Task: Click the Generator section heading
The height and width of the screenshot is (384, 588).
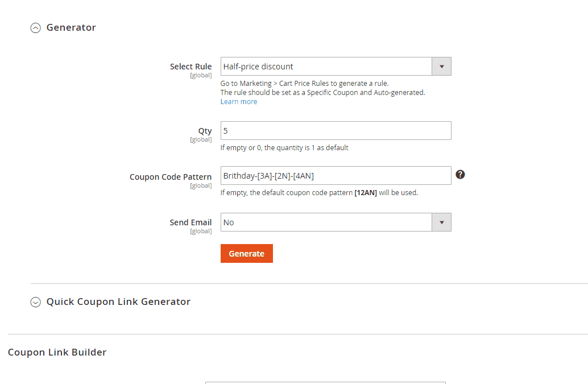Action: 71,27
